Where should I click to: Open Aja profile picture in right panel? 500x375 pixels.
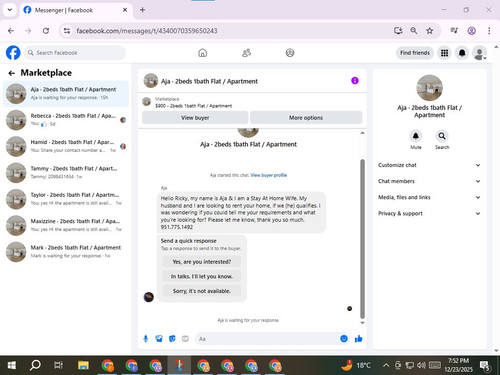click(429, 88)
